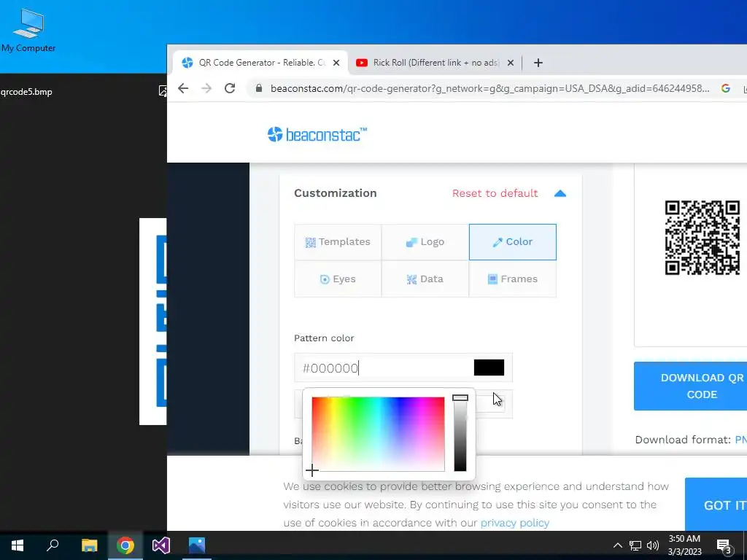Image resolution: width=747 pixels, height=560 pixels.
Task: Switch to QR Code Generator tab
Action: (260, 63)
